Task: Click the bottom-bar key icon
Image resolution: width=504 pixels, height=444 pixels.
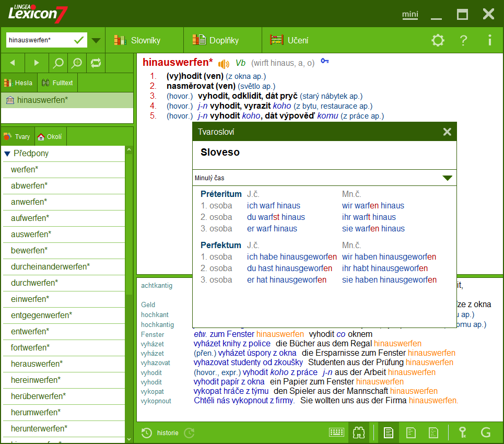Action: pos(463,433)
